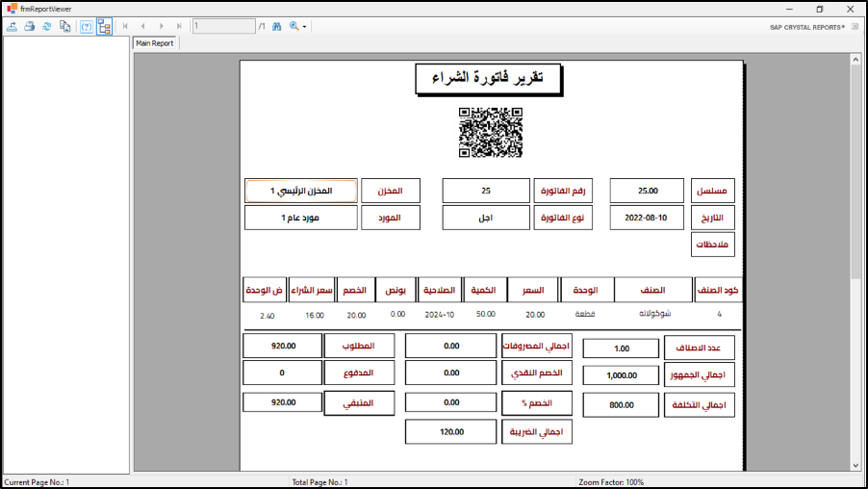Go to the first page arrow
Screen dimensions: 868x489
tap(125, 26)
